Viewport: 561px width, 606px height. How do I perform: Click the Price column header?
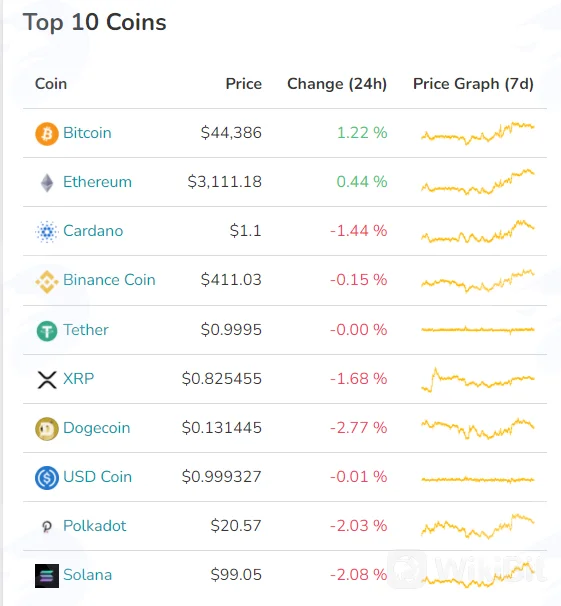[244, 83]
